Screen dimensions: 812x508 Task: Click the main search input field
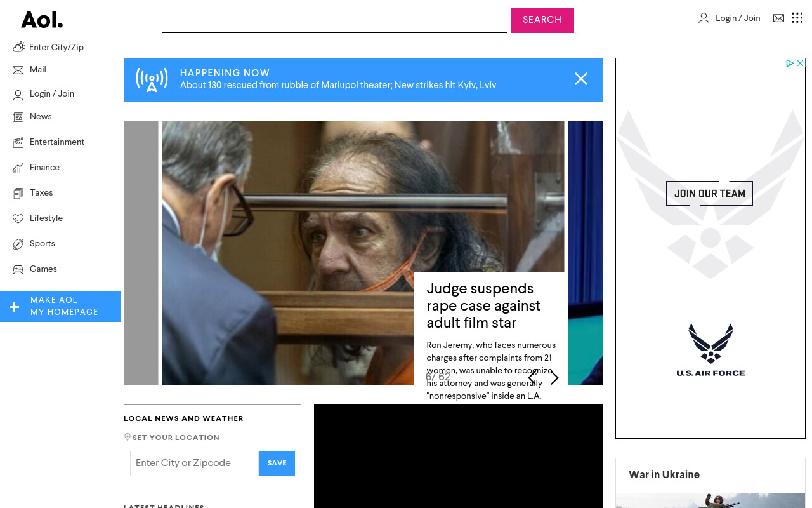coord(334,20)
